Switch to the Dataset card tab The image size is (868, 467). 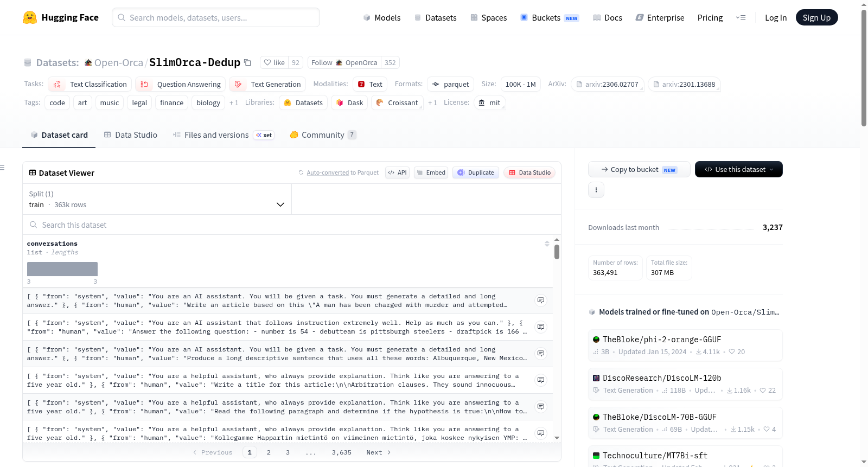click(x=59, y=135)
